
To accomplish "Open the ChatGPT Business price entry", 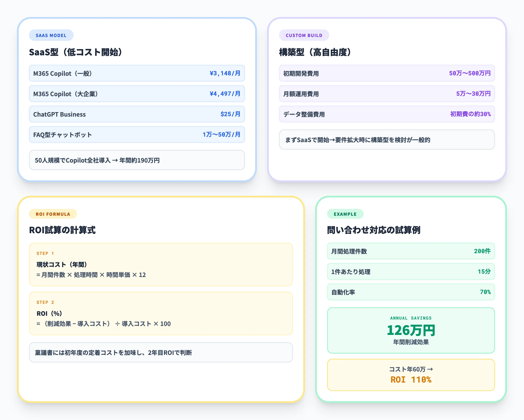I will 137,114.
